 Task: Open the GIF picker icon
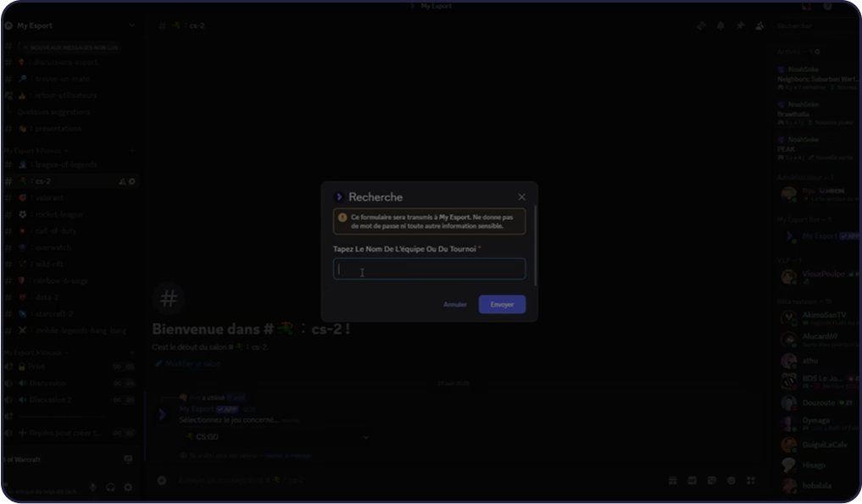[x=692, y=480]
